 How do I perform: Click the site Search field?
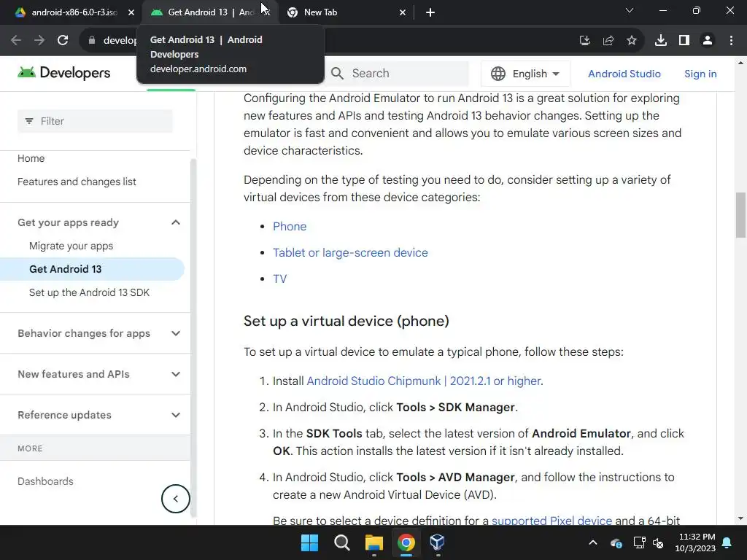click(x=398, y=74)
